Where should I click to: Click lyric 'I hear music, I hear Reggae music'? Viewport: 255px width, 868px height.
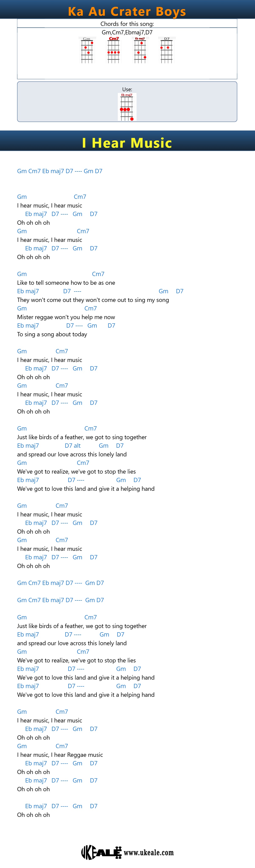tap(60, 755)
